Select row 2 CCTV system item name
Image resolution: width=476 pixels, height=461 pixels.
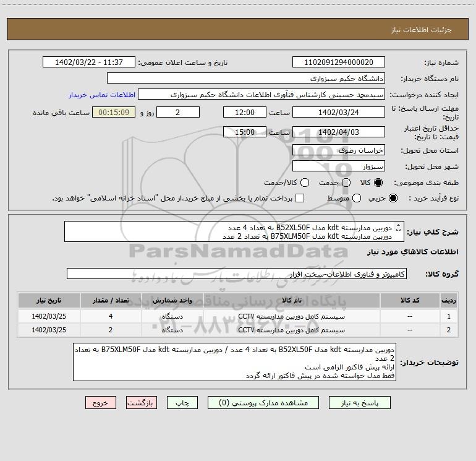click(291, 330)
